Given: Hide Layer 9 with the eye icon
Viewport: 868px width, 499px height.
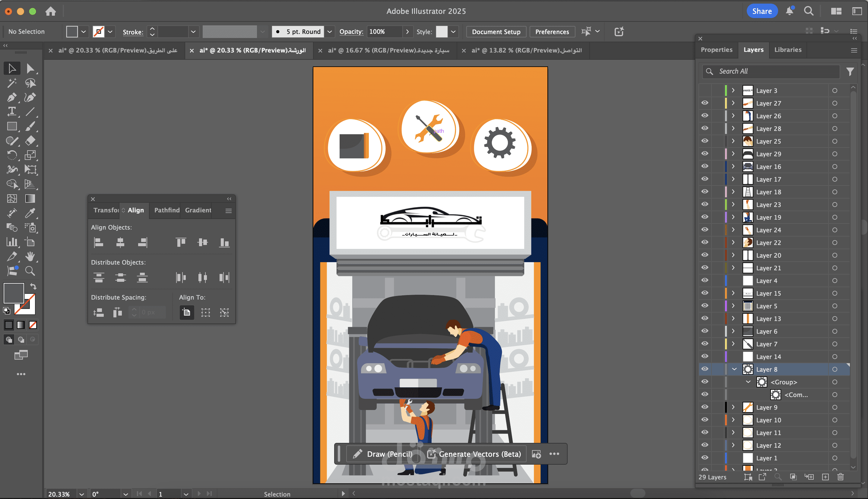Looking at the screenshot, I should pyautogui.click(x=705, y=407).
